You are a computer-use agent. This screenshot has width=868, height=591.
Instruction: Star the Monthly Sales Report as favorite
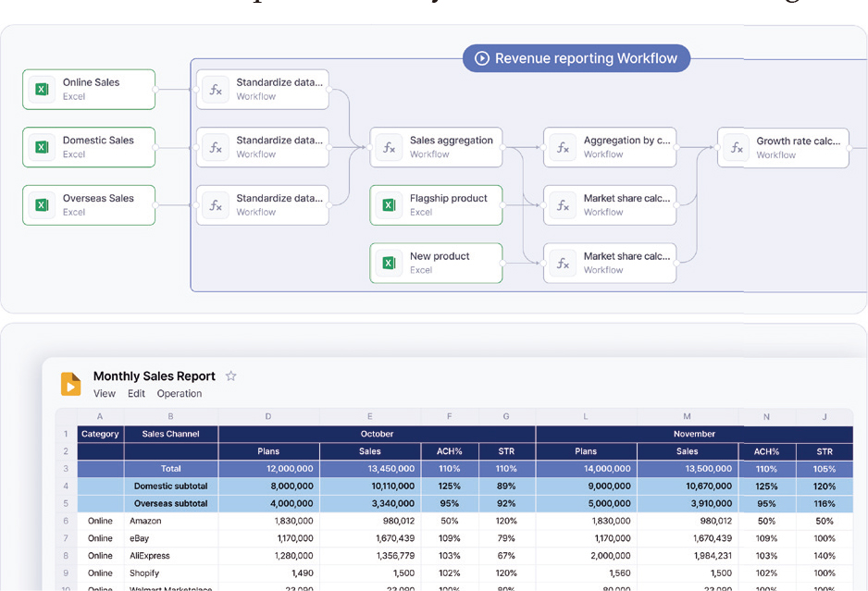point(231,376)
